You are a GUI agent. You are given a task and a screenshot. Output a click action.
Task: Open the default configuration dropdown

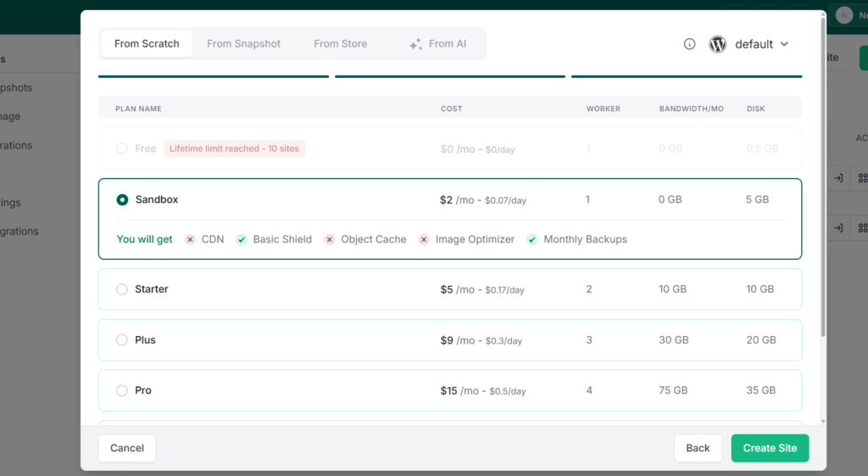coord(762,44)
